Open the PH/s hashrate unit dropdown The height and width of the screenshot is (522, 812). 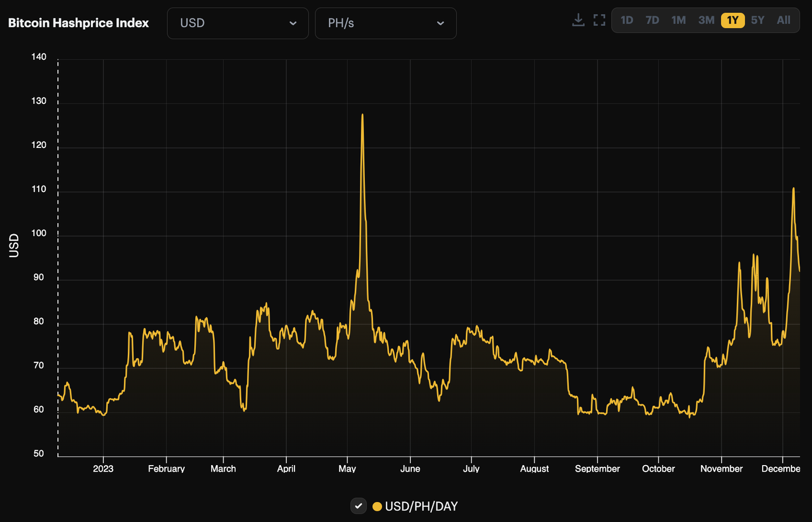385,23
